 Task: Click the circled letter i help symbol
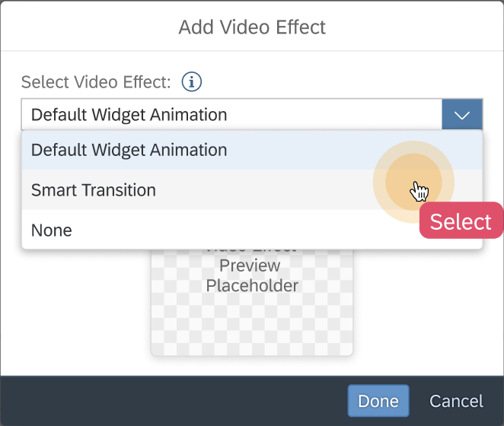pos(192,81)
